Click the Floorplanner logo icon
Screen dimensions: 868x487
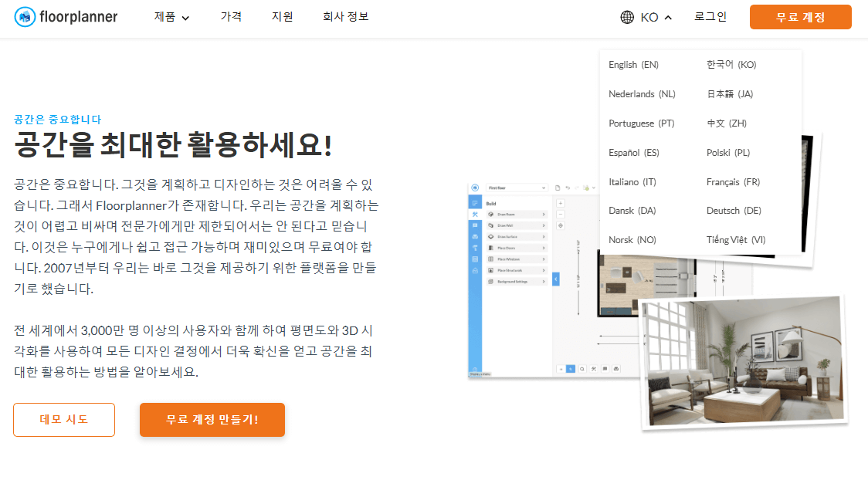(x=23, y=16)
